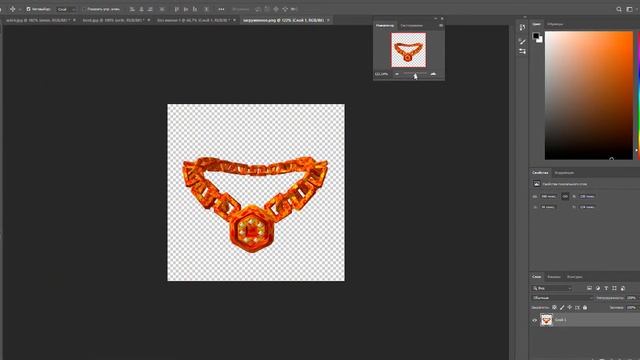Image resolution: width=640 pixels, height=360 pixels.
Task: Click the black foreground color swatch
Action: pos(536,36)
